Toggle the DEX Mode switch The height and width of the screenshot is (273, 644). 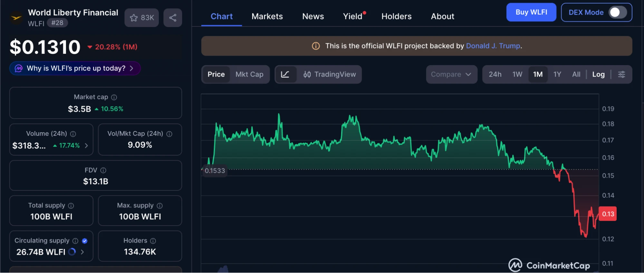pos(617,13)
